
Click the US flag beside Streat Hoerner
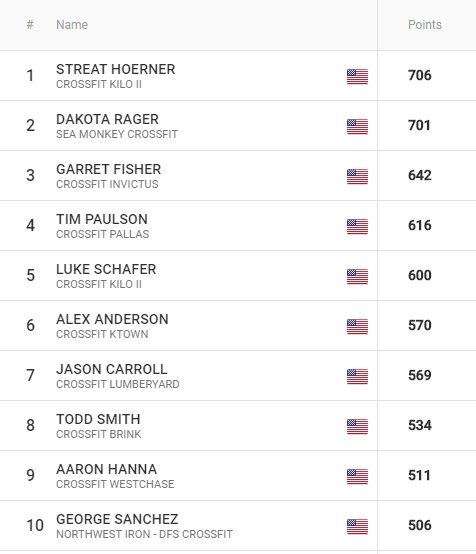click(x=357, y=76)
